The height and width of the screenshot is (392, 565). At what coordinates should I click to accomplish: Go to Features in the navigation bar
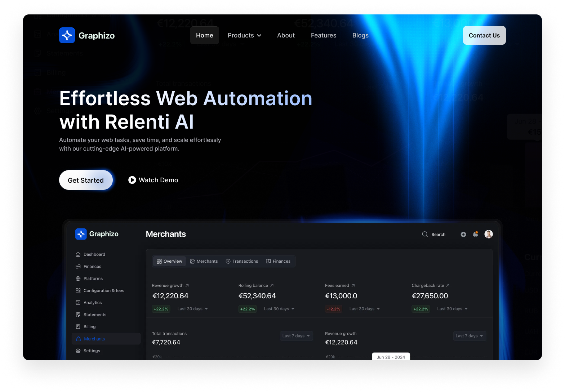[x=323, y=35]
